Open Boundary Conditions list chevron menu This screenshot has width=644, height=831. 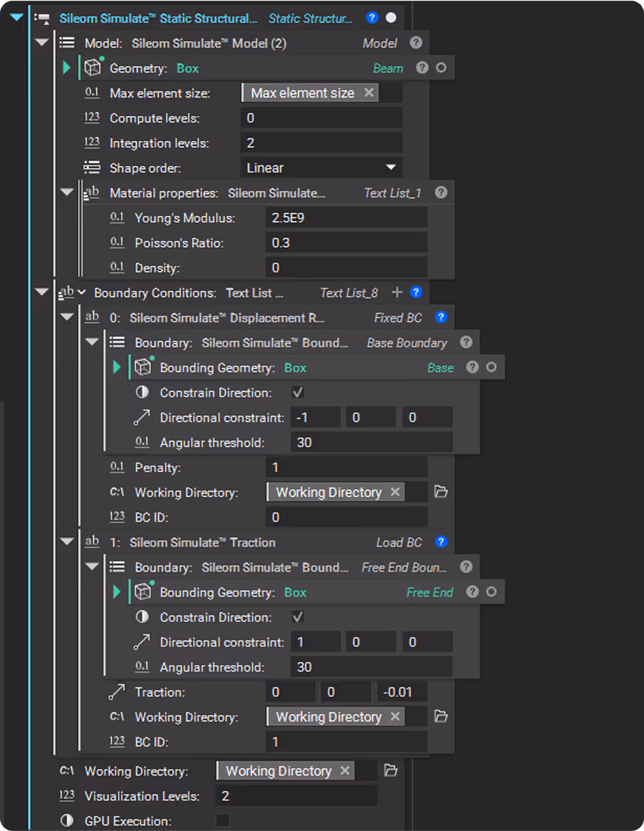point(81,292)
